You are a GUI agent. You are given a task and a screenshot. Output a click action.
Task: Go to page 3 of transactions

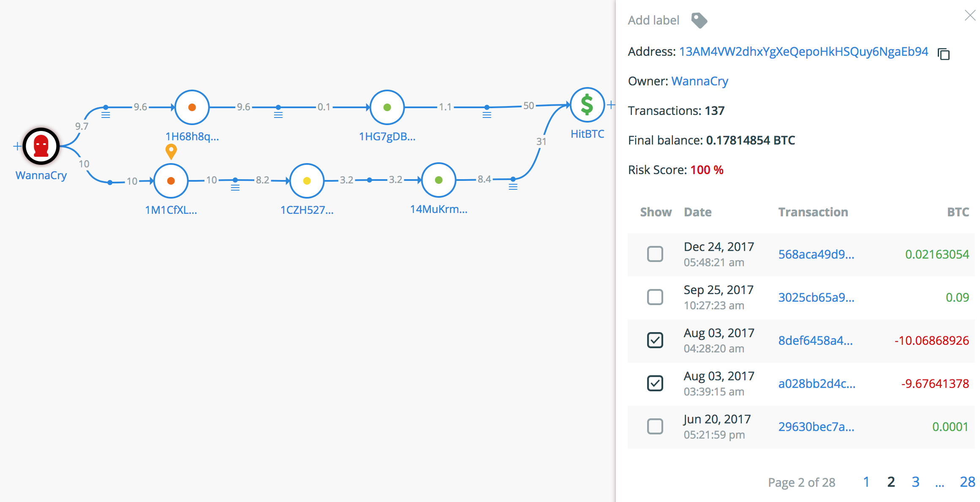(x=915, y=482)
